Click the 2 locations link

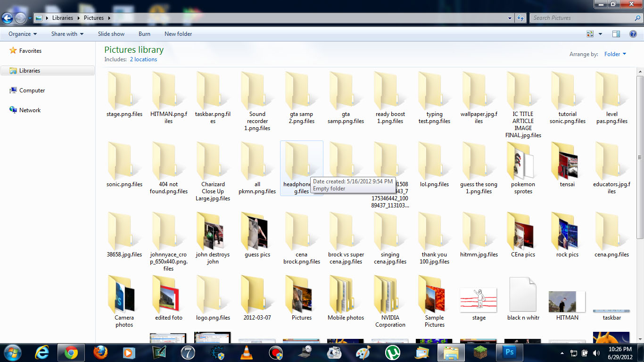(143, 59)
